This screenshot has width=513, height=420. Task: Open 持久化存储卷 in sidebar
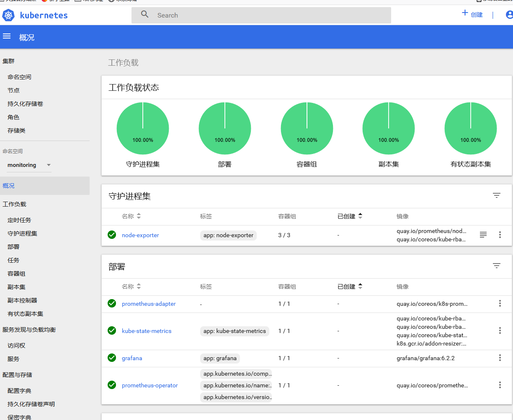coord(25,104)
